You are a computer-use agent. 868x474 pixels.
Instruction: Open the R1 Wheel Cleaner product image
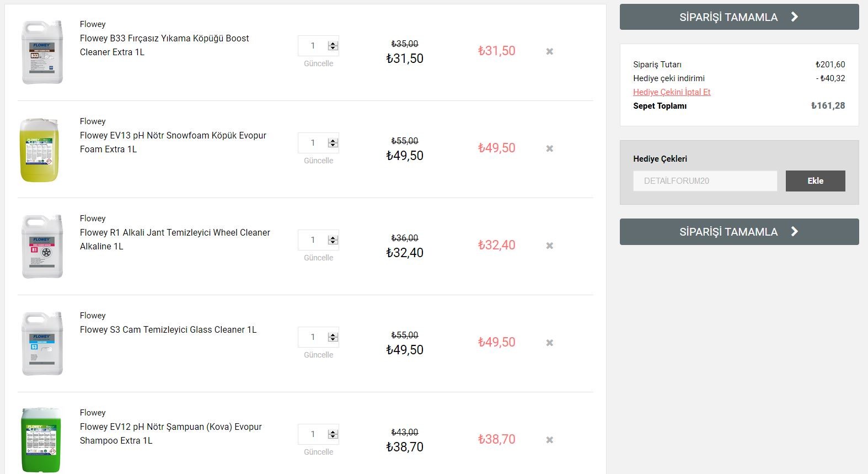[42, 247]
